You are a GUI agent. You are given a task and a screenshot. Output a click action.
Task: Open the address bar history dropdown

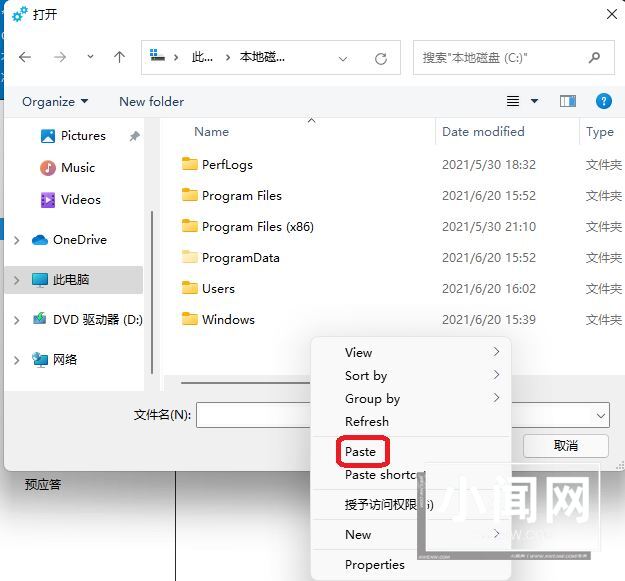[342, 59]
